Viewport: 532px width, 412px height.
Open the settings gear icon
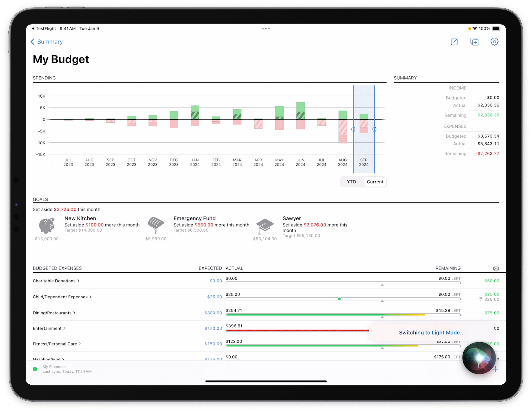(494, 42)
